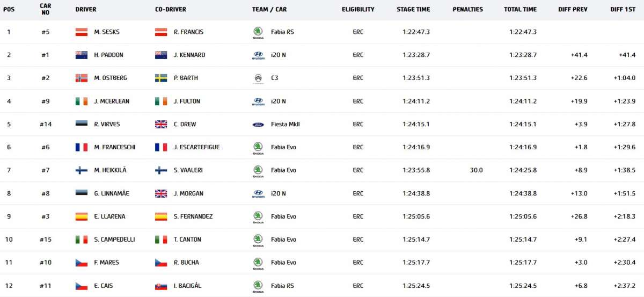Click the Hyundai logo in G. Linnamäe's row
The height and width of the screenshot is (297, 644).
(x=258, y=194)
